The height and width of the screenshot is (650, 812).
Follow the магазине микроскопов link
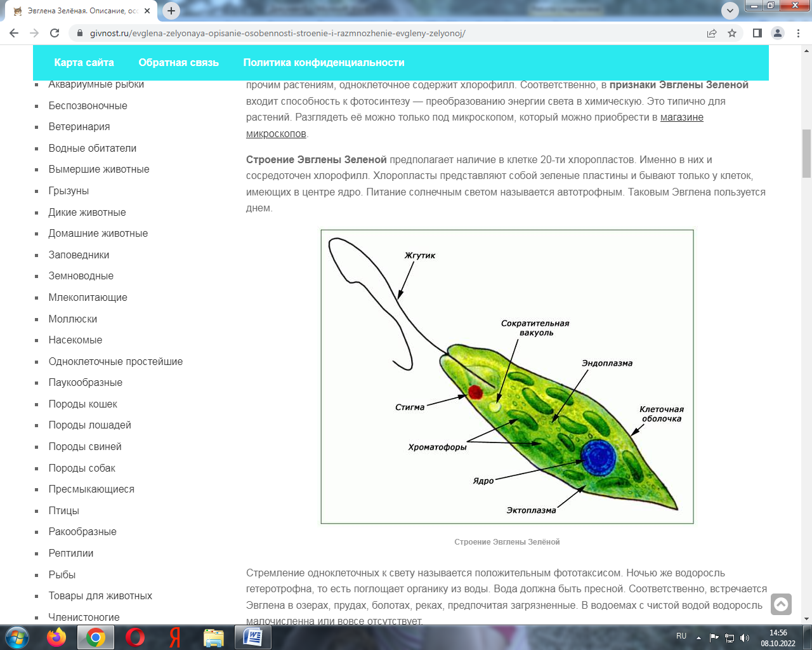[682, 117]
